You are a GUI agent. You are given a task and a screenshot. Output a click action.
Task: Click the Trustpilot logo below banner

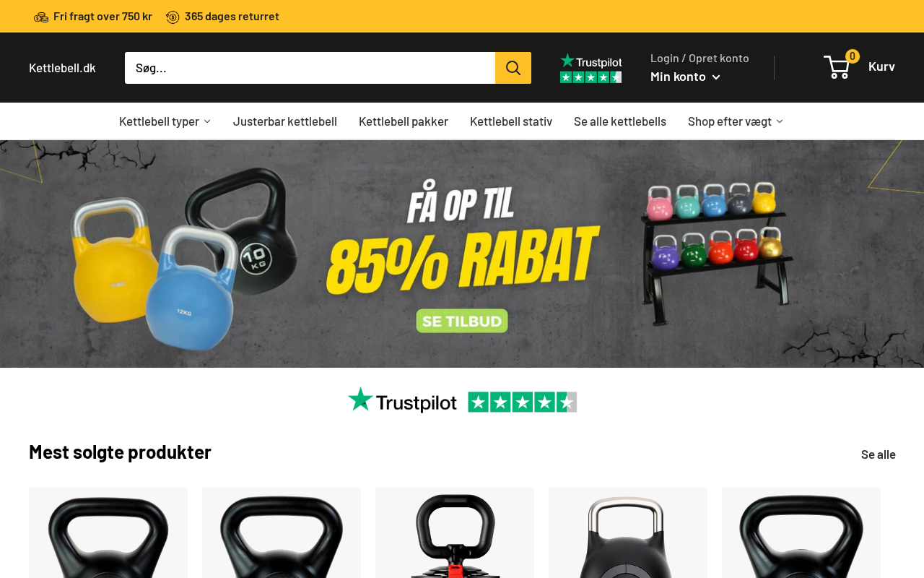(402, 400)
